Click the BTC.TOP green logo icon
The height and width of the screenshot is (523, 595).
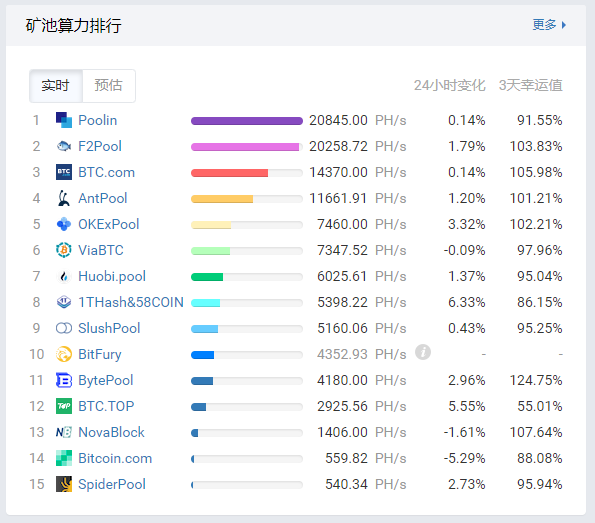pos(64,406)
